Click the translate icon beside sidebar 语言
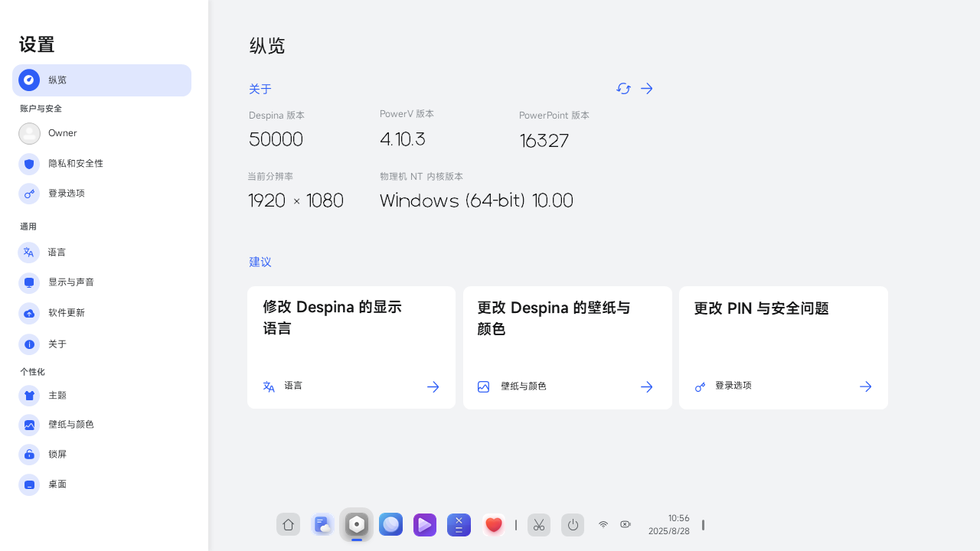Viewport: 980px width, 551px height. coord(29,253)
